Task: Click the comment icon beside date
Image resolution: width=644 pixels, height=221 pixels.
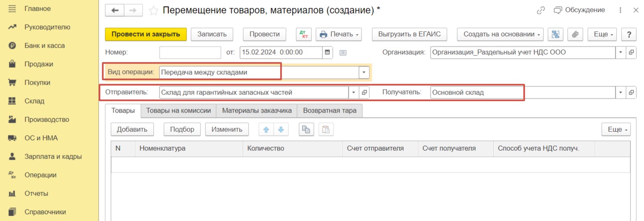Action: point(343,53)
